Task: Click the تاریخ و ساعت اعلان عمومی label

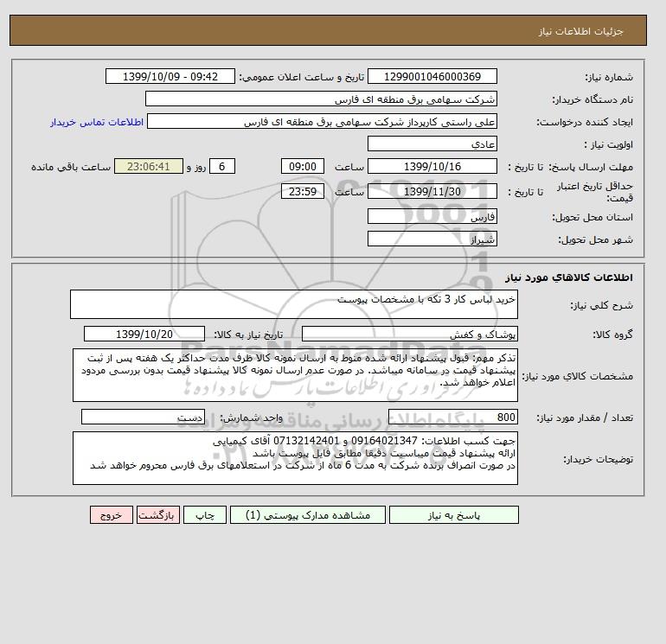Action: [302, 77]
